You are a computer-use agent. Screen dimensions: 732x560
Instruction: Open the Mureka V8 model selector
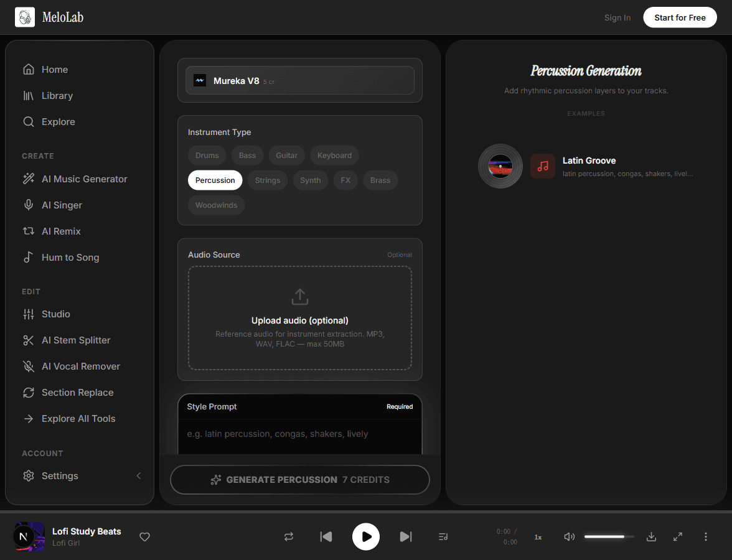pos(300,81)
